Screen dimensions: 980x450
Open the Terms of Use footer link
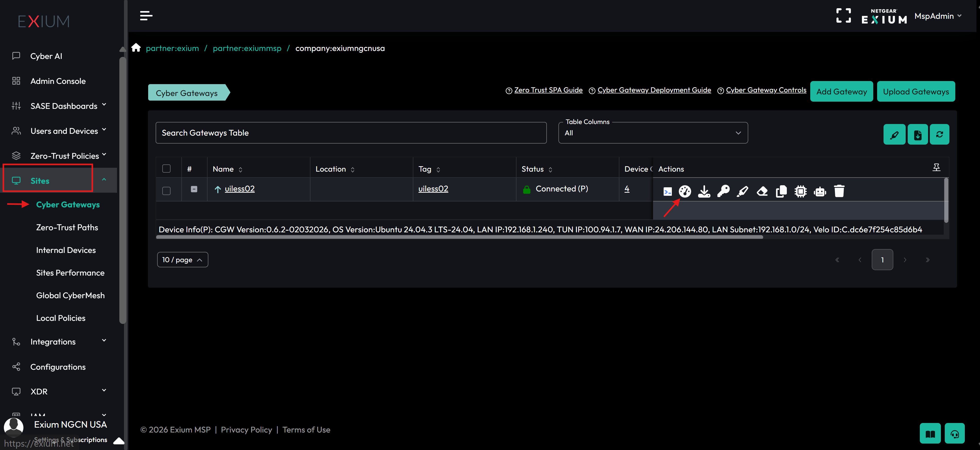point(306,430)
